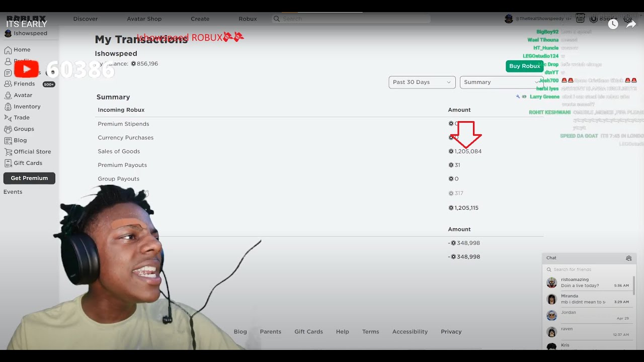Click the search magnifier icon in top bar
Image resolution: width=644 pixels, height=362 pixels.
click(277, 19)
